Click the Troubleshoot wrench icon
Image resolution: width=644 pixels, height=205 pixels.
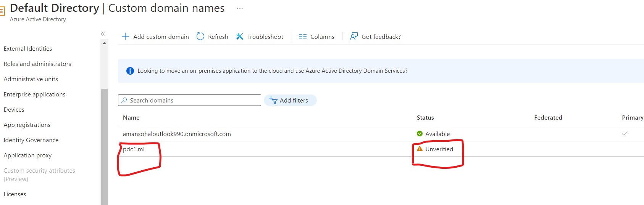pos(240,37)
